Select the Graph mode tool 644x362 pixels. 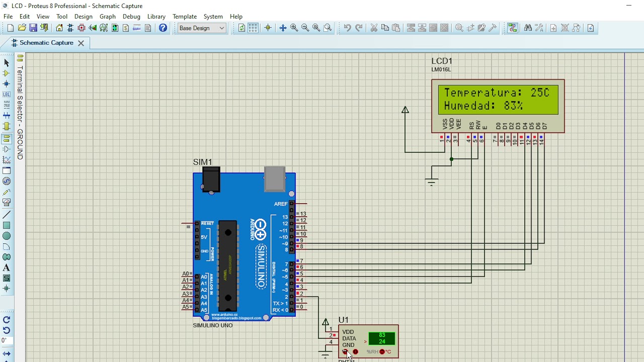pyautogui.click(x=7, y=160)
